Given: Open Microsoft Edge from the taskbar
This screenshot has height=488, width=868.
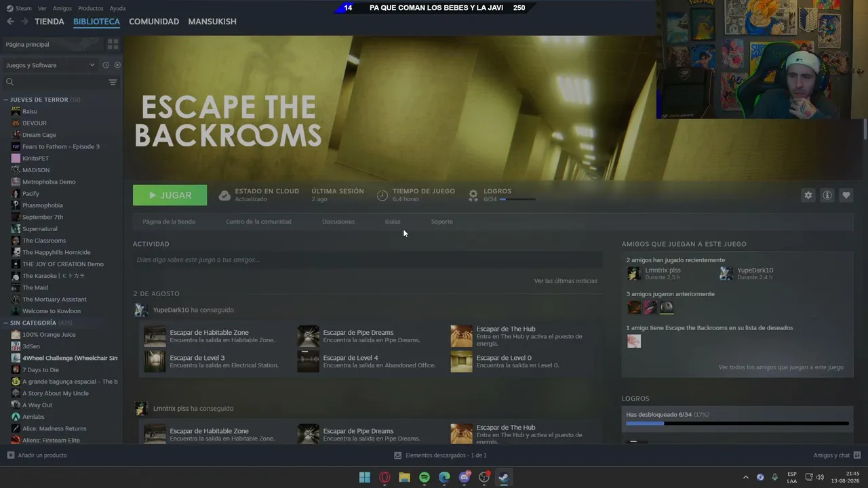Looking at the screenshot, I should [x=444, y=477].
